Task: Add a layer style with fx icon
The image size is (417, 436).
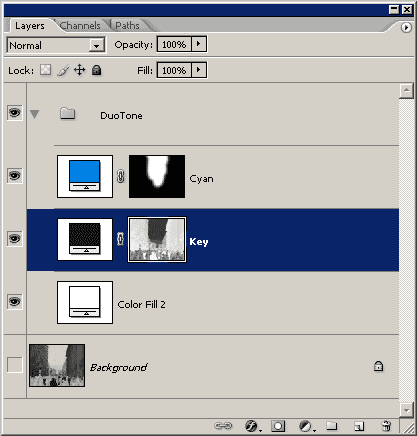Action: [x=252, y=426]
